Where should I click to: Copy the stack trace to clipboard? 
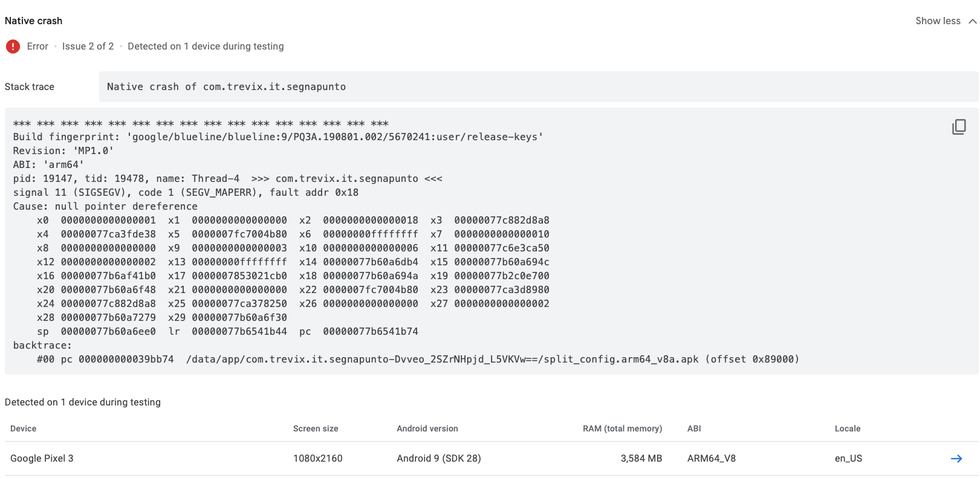coord(958,127)
